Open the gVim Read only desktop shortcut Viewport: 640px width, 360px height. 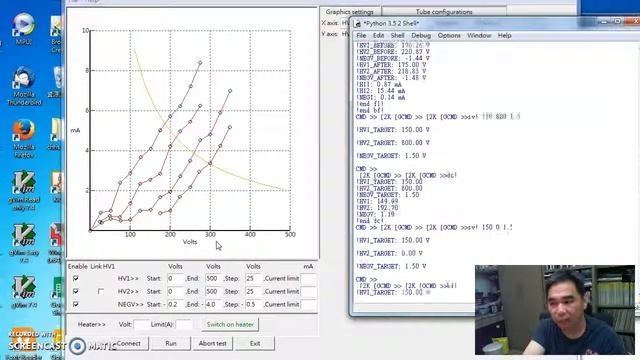(x=24, y=191)
